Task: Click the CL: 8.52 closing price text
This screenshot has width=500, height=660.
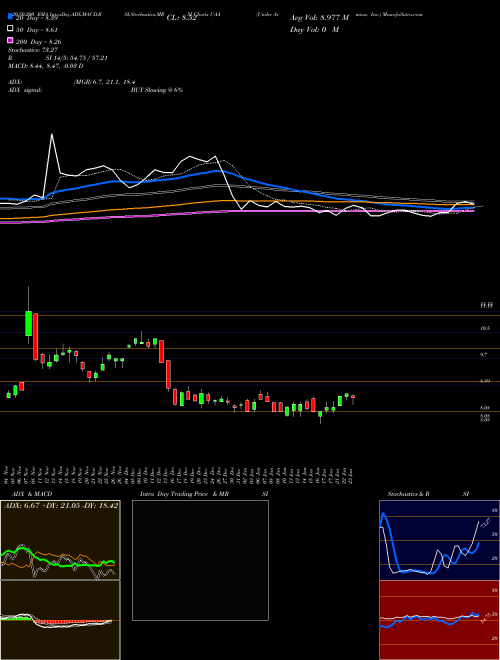Action: [182, 18]
